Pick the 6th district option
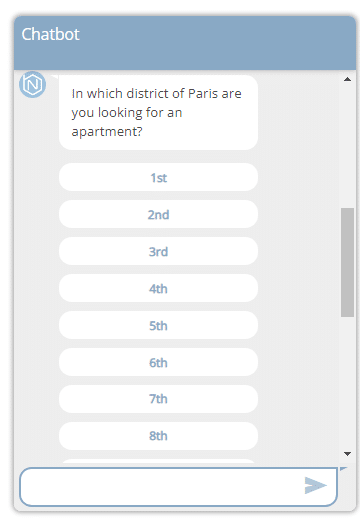The image size is (360, 521). tap(158, 362)
